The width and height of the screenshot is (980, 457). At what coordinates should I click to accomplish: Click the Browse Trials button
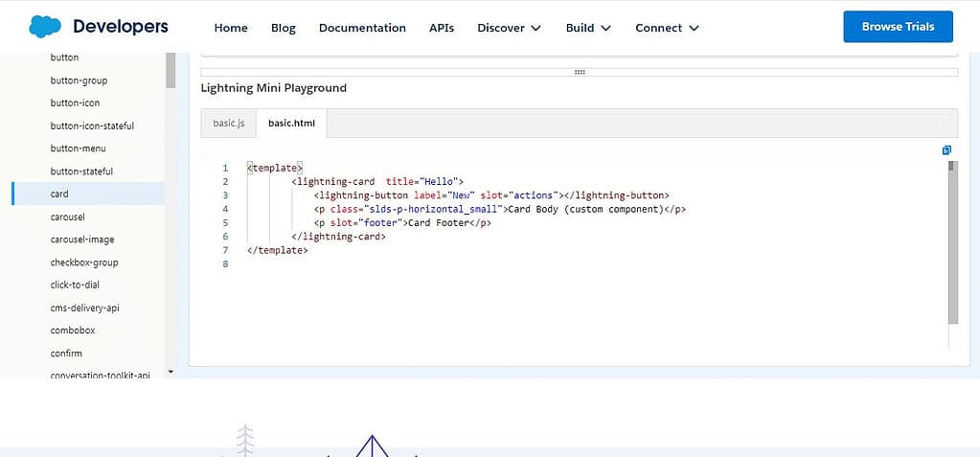[x=899, y=27]
